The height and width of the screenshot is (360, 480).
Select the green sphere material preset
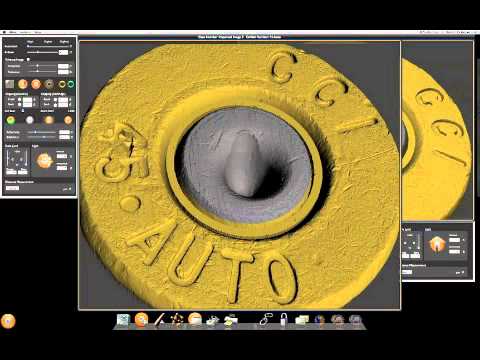(11, 120)
